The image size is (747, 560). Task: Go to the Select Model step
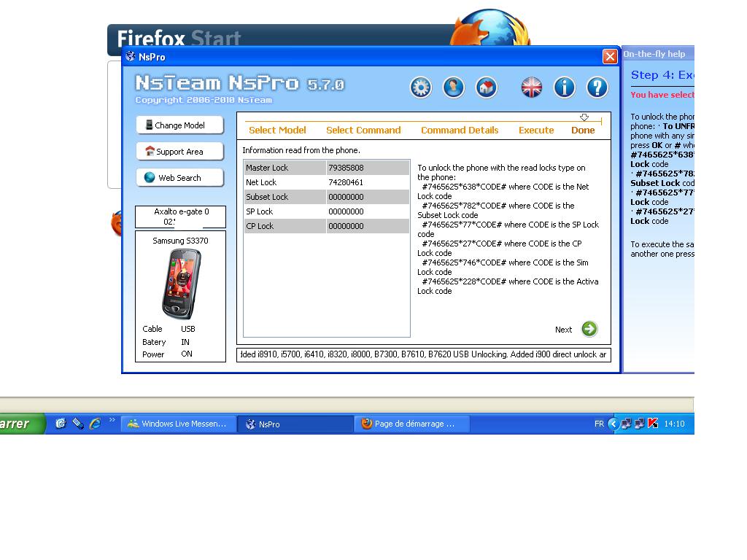tap(277, 130)
